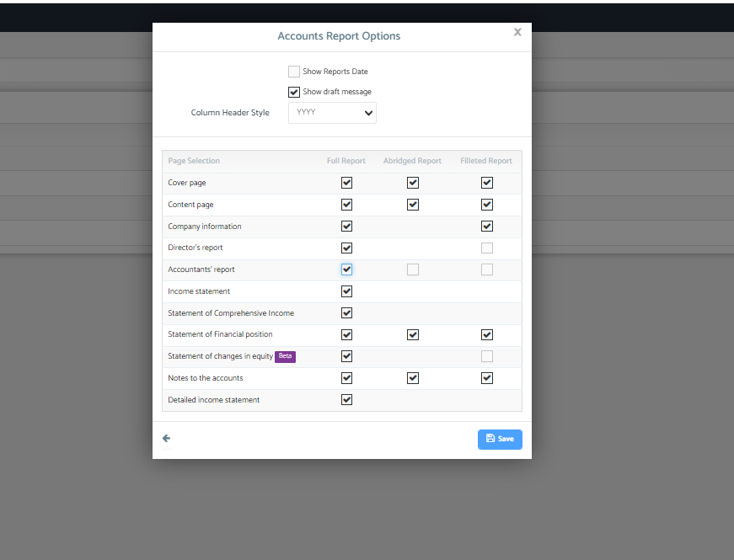This screenshot has width=734, height=560.
Task: Check Accountants' report Filleted Report box
Action: 487,269
